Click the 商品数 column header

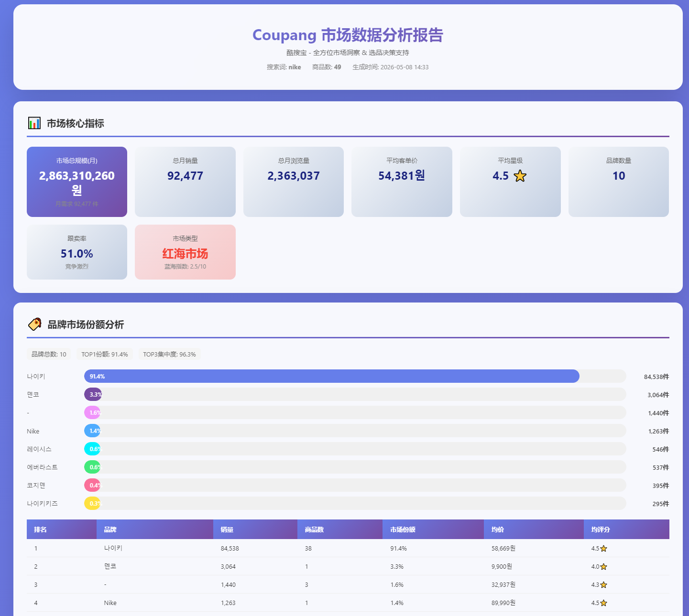point(340,530)
